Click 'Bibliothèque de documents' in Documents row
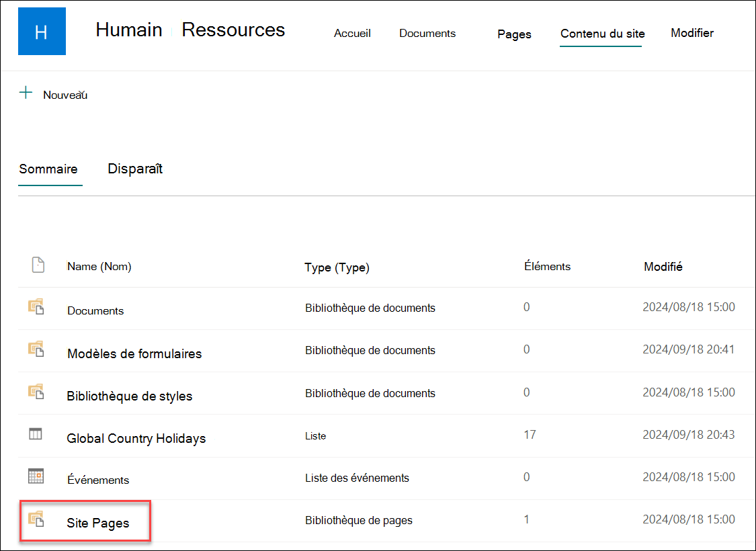This screenshot has height=551, width=756. [x=370, y=308]
